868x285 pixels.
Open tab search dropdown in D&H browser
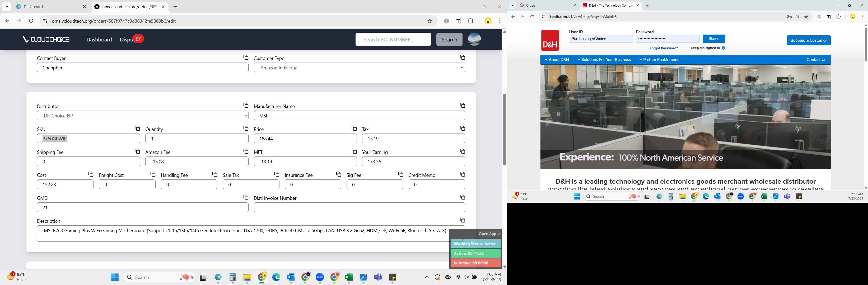[512, 5]
